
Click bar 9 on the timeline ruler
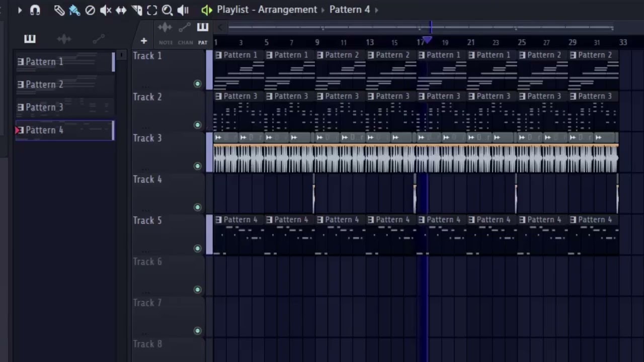pos(317,43)
